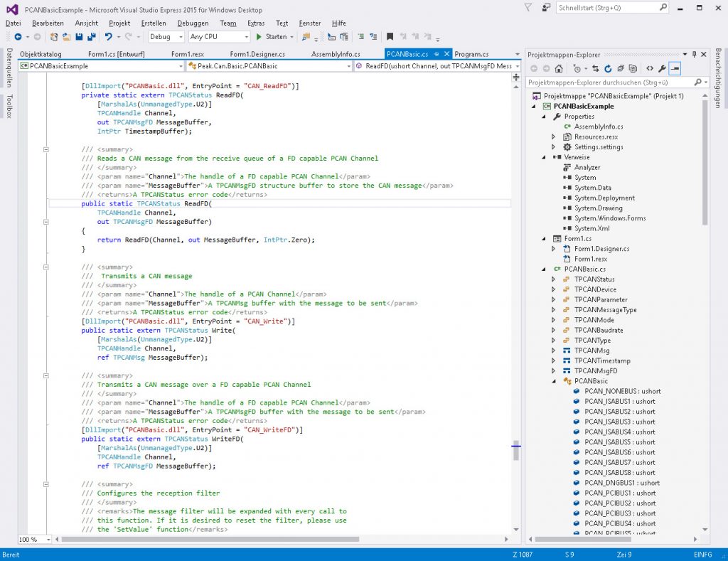
Task: Click the Collapse All icon in Projektmappen-Explorer
Action: pyautogui.click(x=621, y=69)
